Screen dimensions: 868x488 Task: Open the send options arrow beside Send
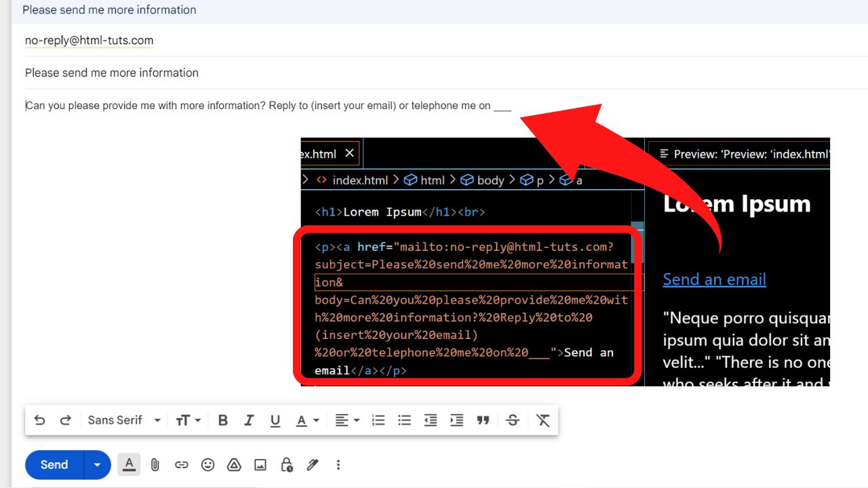tap(97, 465)
